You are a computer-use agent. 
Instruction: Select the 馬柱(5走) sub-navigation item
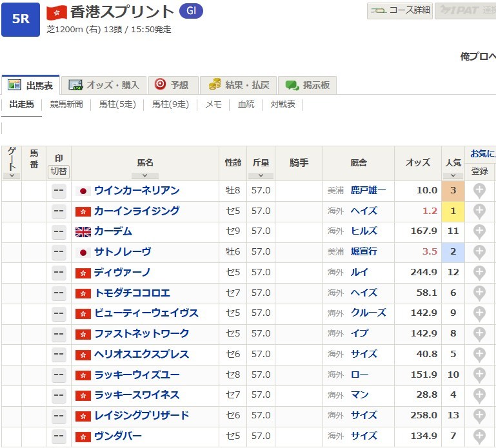(x=117, y=104)
